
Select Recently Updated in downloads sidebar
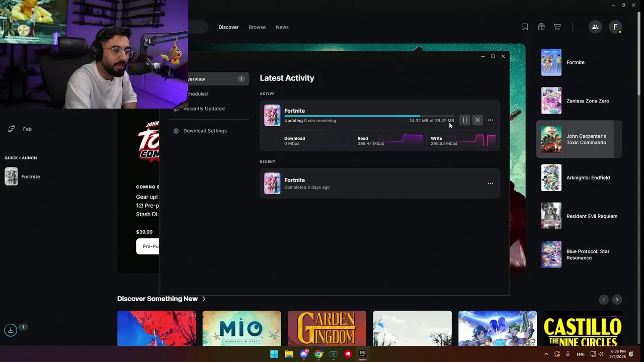(204, 109)
